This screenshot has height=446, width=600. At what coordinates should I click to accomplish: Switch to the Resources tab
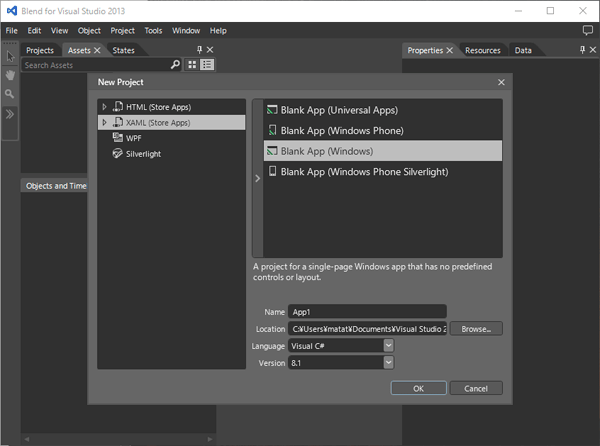[x=483, y=50]
